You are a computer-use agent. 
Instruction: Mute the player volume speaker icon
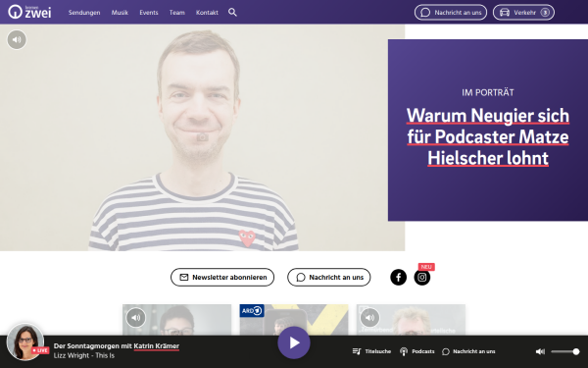tap(540, 351)
